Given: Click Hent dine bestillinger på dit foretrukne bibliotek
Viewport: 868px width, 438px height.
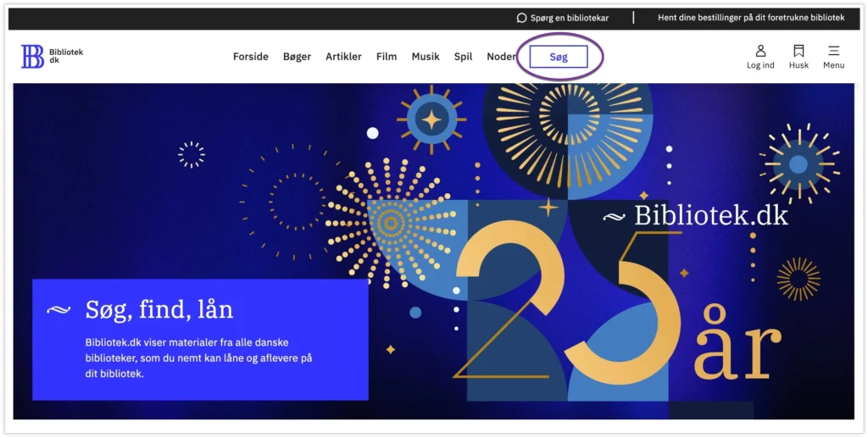Looking at the screenshot, I should coord(751,18).
